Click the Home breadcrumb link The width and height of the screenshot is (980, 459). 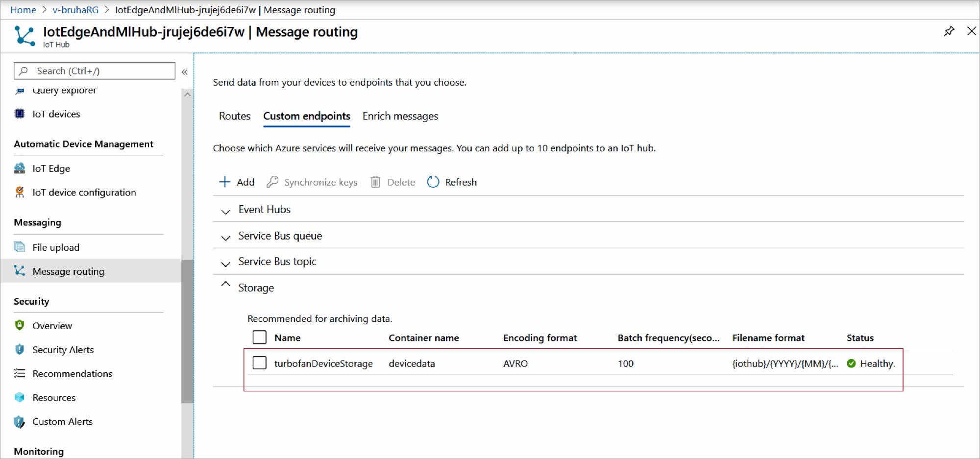coord(23,10)
